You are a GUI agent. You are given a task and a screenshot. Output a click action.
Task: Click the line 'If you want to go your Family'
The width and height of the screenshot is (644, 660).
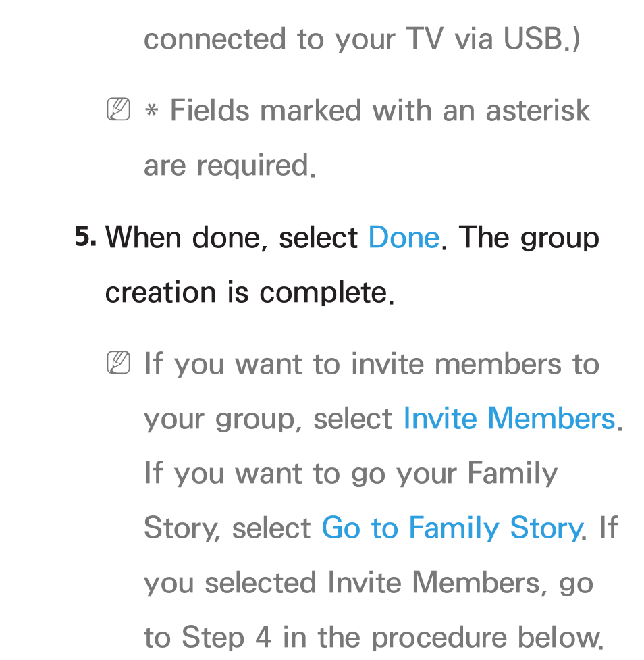351,474
